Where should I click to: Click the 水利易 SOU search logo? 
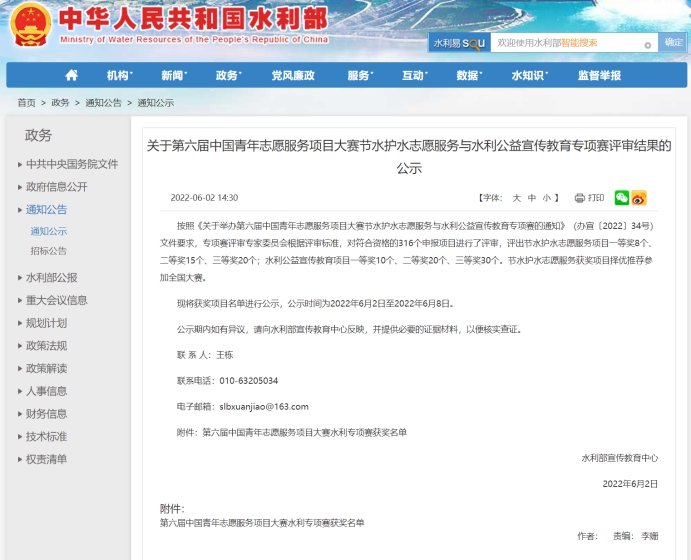pos(459,43)
